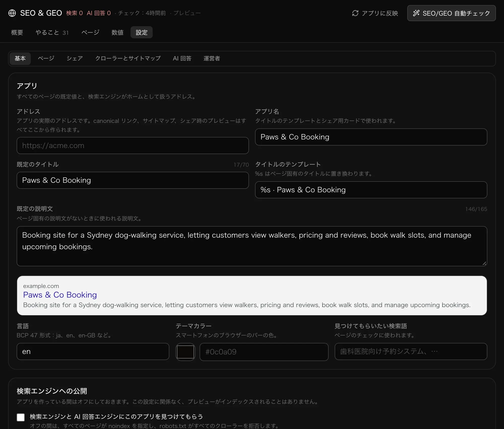Open the AI 回答 sub-tab
The image size is (504, 429).
182,58
